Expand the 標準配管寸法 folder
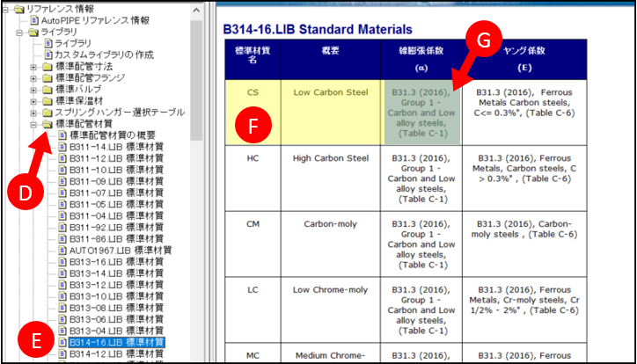 (33, 67)
